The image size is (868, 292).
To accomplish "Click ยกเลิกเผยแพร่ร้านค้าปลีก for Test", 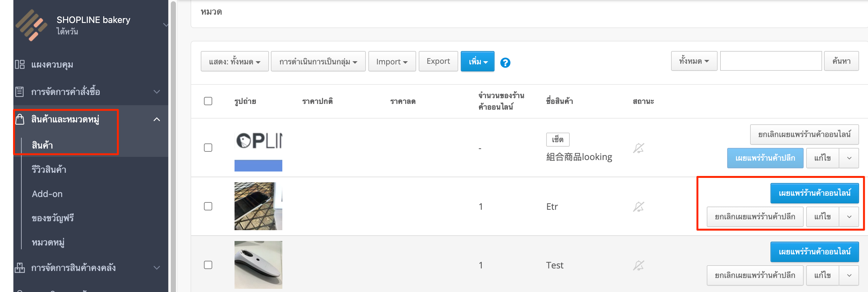I will pyautogui.click(x=755, y=275).
